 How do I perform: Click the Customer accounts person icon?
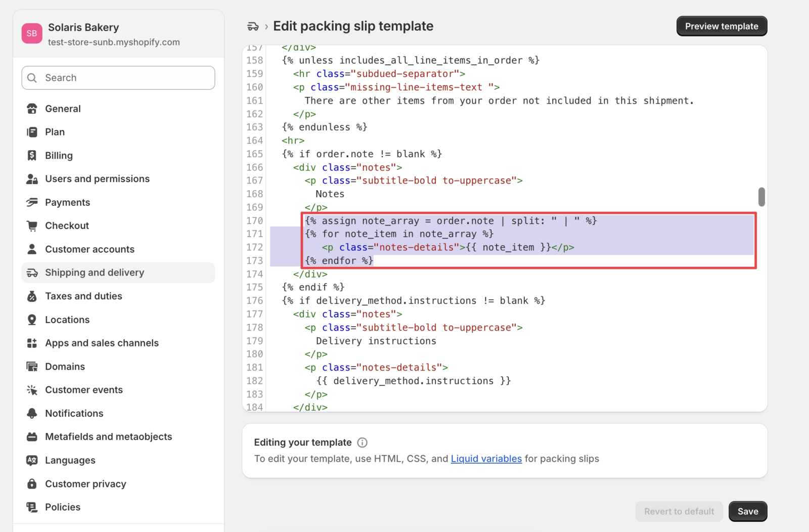click(x=32, y=249)
